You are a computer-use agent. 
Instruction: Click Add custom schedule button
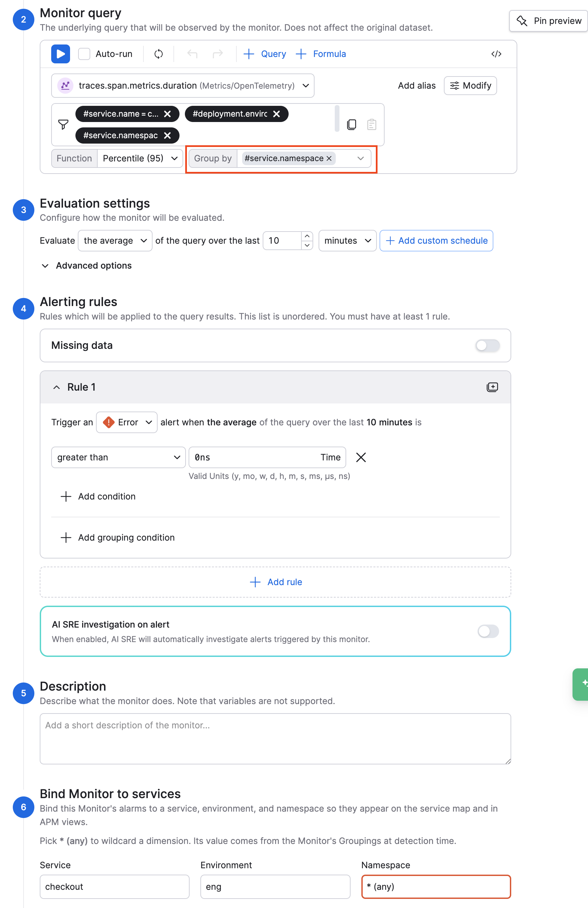(436, 241)
